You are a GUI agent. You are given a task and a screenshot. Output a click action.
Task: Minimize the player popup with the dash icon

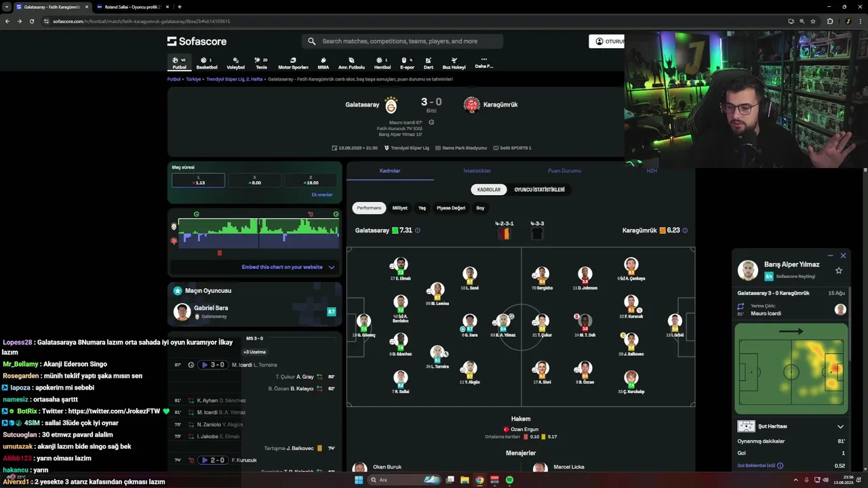830,256
